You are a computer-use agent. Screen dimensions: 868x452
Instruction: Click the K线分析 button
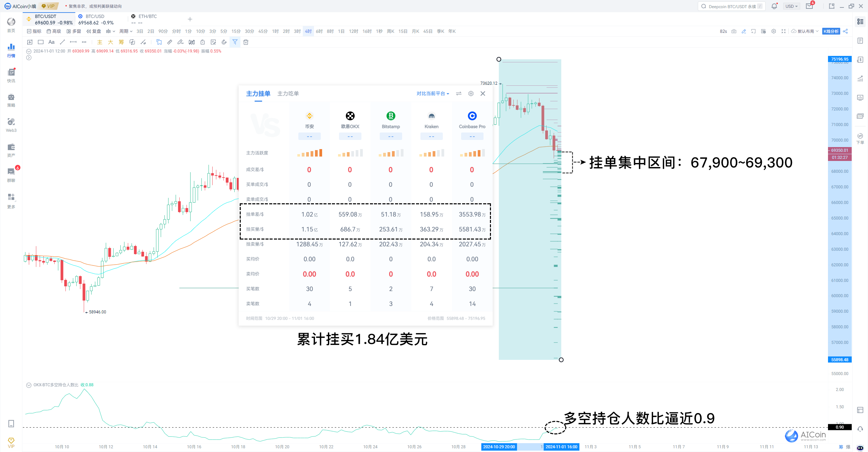click(831, 31)
